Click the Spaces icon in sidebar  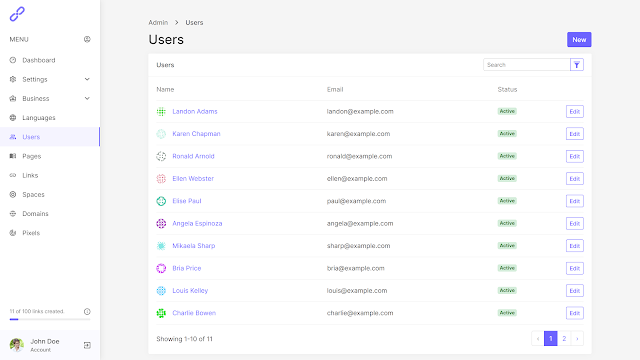[x=13, y=194]
